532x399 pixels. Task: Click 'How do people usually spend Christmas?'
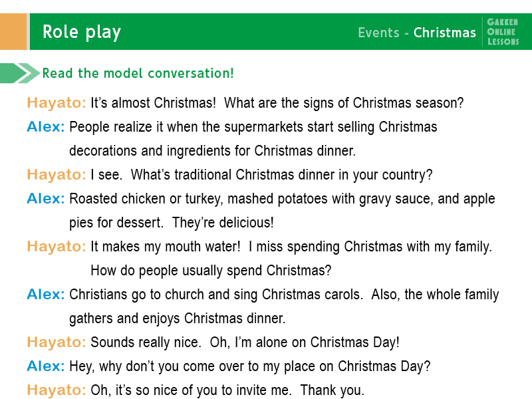pyautogui.click(x=211, y=271)
